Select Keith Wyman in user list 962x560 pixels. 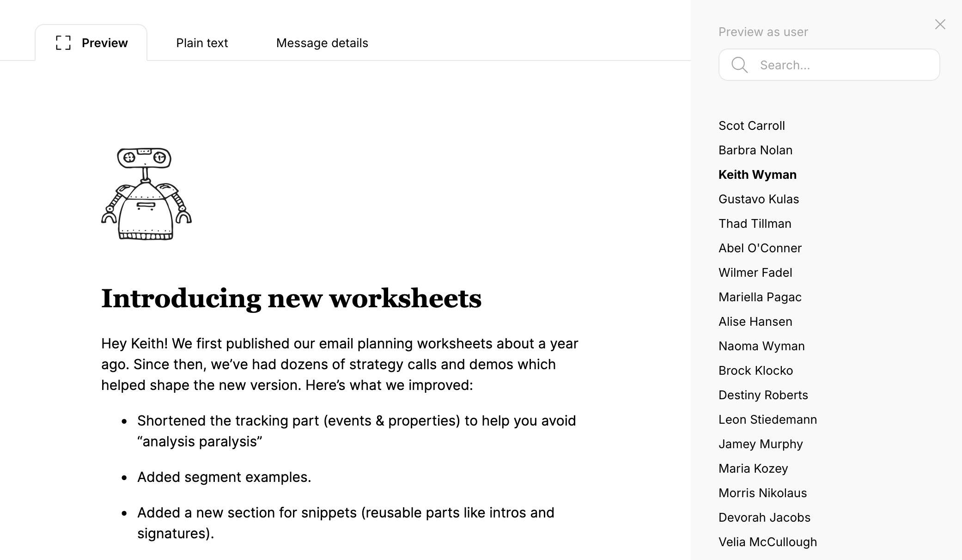(x=757, y=175)
